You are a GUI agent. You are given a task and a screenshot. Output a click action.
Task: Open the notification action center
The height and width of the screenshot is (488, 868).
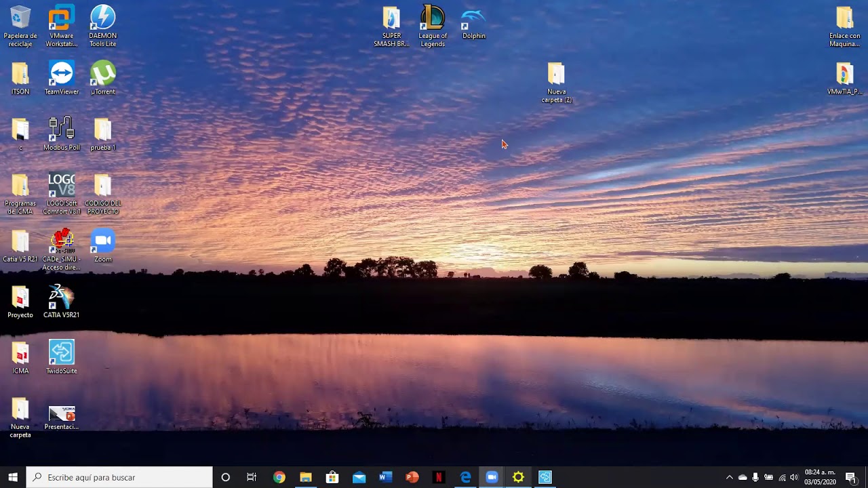(x=851, y=477)
